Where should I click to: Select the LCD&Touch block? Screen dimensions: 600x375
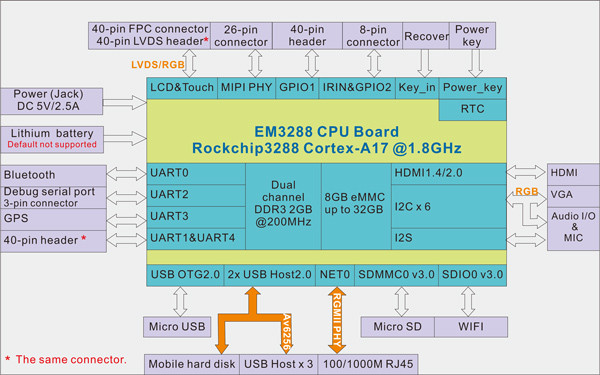click(182, 88)
